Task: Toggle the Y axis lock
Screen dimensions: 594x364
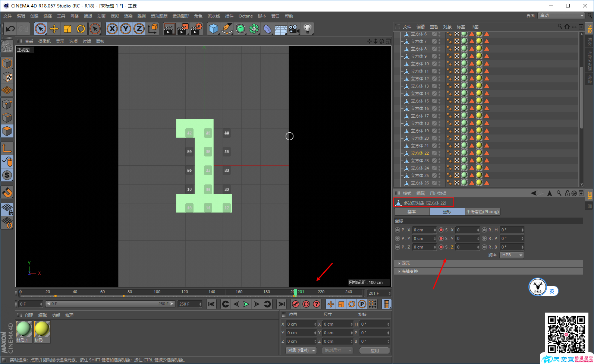Action: coord(126,29)
